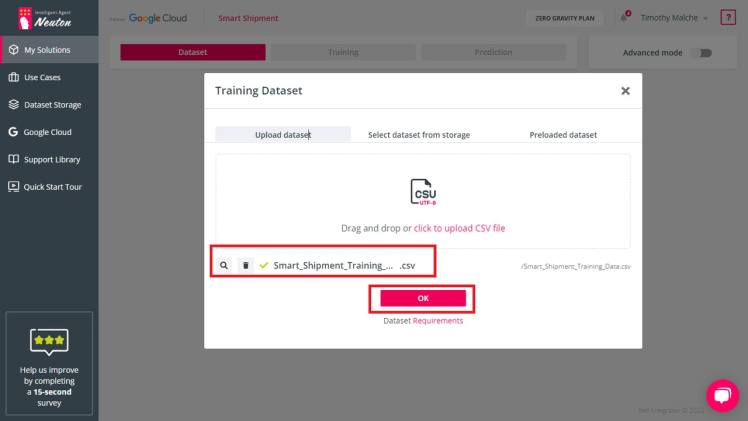Screen dimensions: 748x421
Task: Expand the Timothy Malche user dropdown
Action: pyautogui.click(x=674, y=18)
